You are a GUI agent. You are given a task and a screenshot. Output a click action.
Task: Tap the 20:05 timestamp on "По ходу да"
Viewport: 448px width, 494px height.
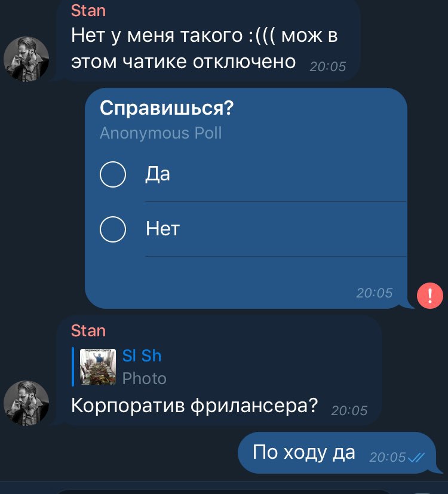pos(387,457)
